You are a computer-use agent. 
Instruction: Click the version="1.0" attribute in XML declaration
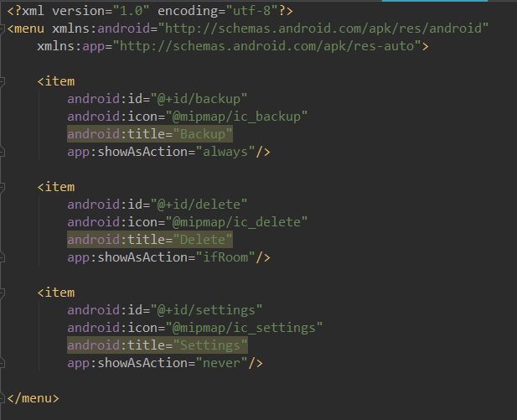click(x=101, y=11)
